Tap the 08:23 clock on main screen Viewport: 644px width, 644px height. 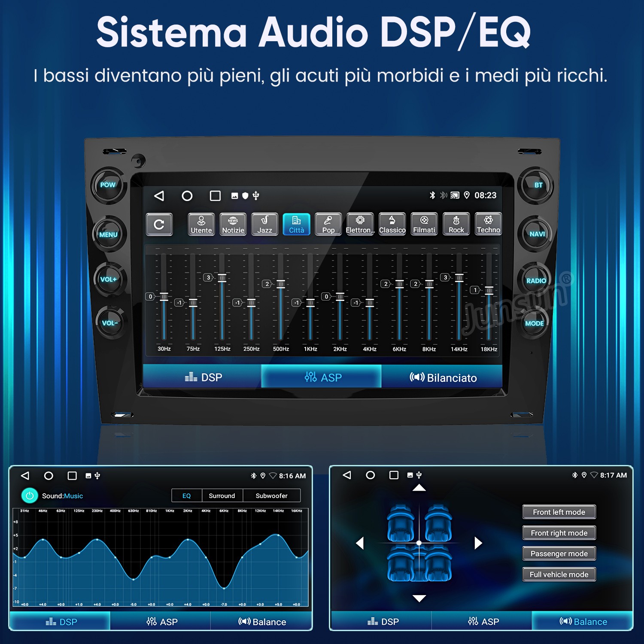[x=486, y=195]
